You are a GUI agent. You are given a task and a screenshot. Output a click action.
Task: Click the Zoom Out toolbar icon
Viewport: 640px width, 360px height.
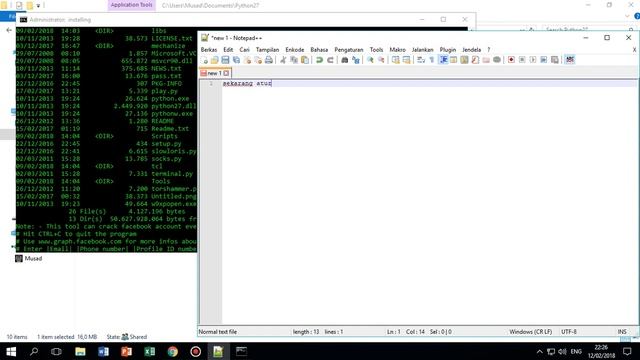tap(381, 60)
